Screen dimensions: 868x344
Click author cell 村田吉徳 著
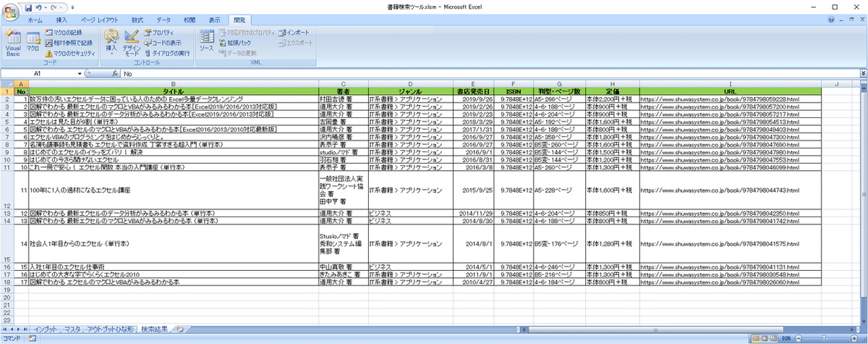click(343, 98)
